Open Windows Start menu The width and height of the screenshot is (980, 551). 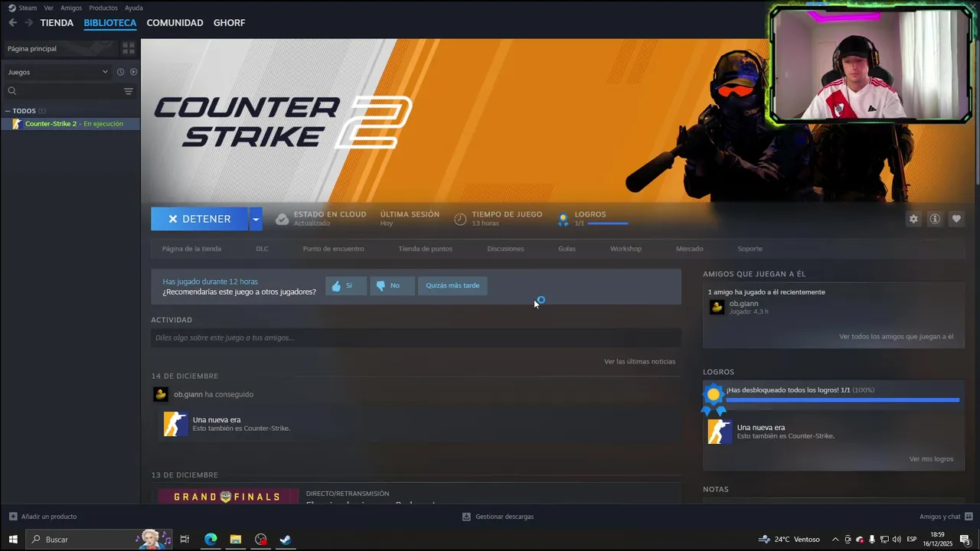point(12,540)
